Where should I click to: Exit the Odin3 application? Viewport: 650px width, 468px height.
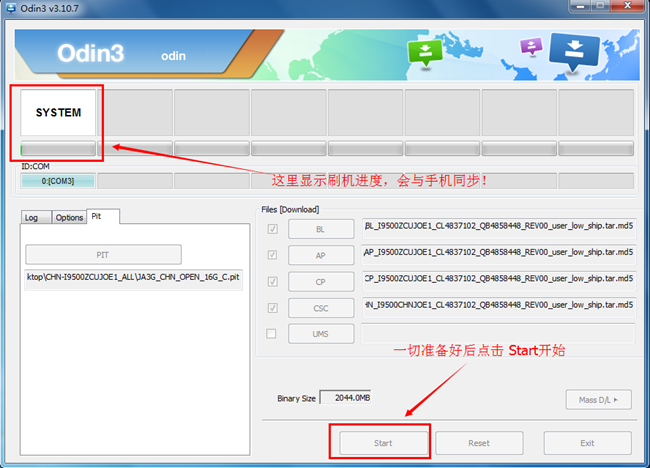[x=587, y=443]
